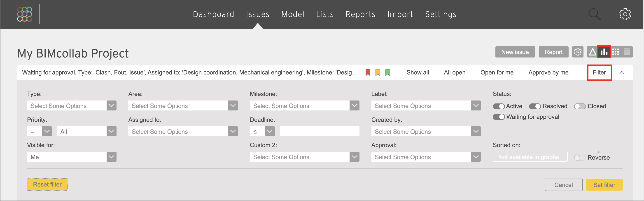Open the Import tab
The width and height of the screenshot is (644, 201).
click(400, 14)
